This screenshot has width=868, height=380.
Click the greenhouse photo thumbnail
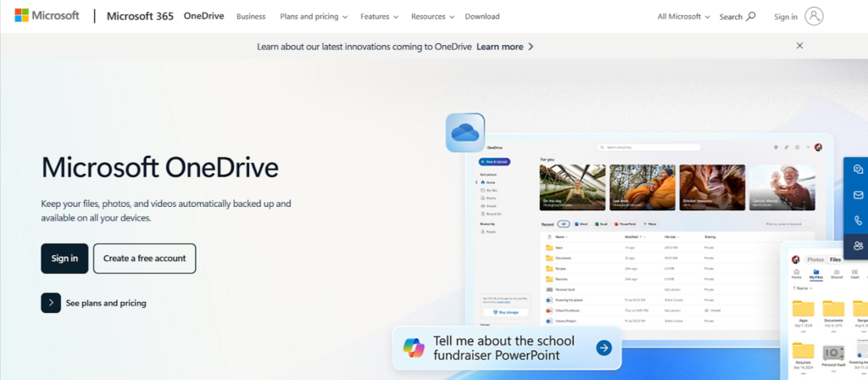[x=572, y=187]
